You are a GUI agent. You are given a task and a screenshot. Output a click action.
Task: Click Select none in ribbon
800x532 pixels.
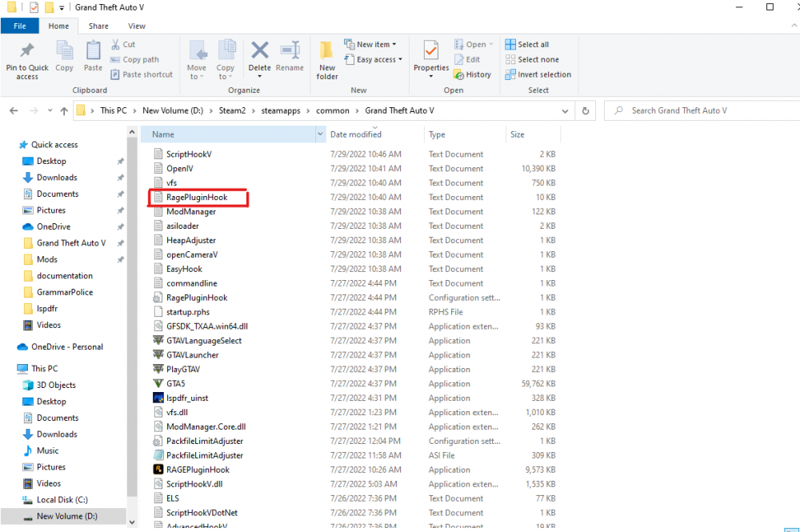tap(532, 60)
